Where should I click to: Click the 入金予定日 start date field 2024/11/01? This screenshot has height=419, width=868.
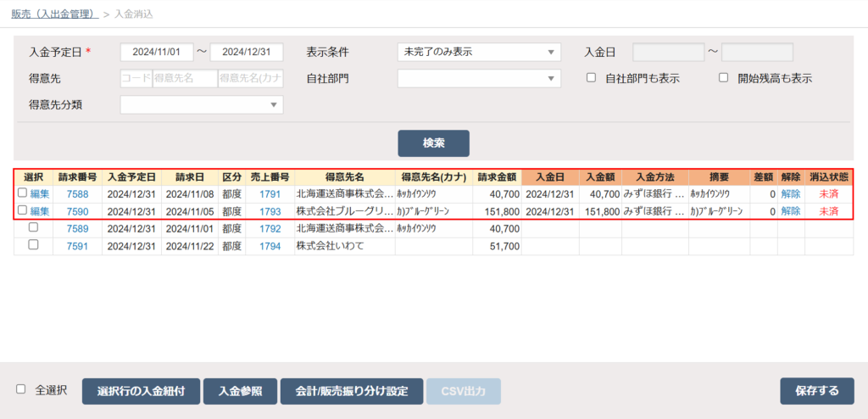pyautogui.click(x=157, y=52)
